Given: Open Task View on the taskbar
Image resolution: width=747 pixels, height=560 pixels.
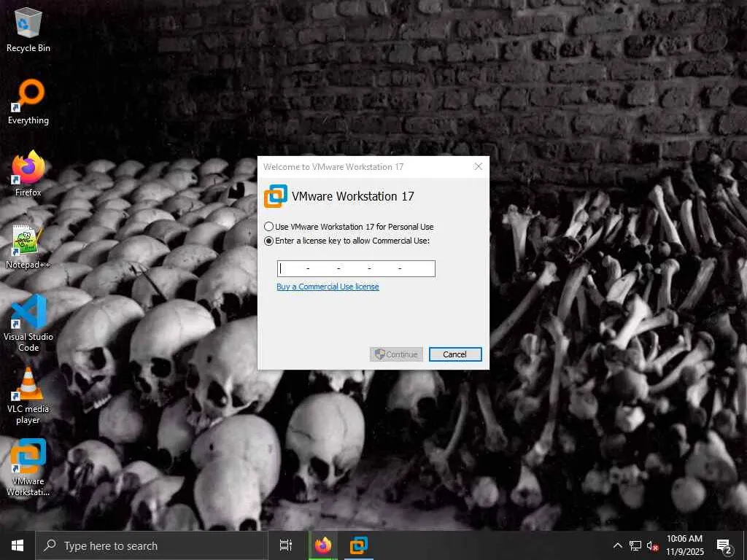Looking at the screenshot, I should point(286,545).
